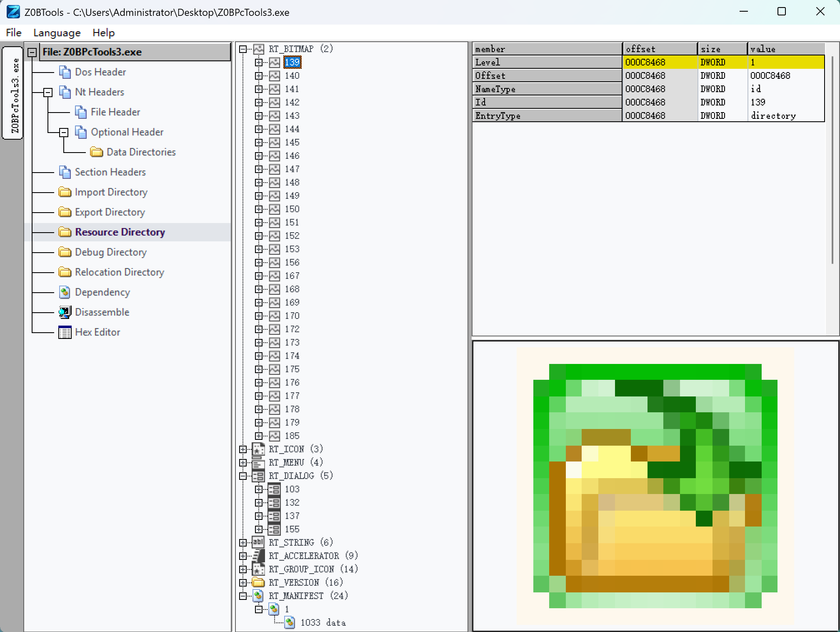The width and height of the screenshot is (840, 632).
Task: Collapse the File: Z0BPcTools3.exe root node
Action: point(32,53)
